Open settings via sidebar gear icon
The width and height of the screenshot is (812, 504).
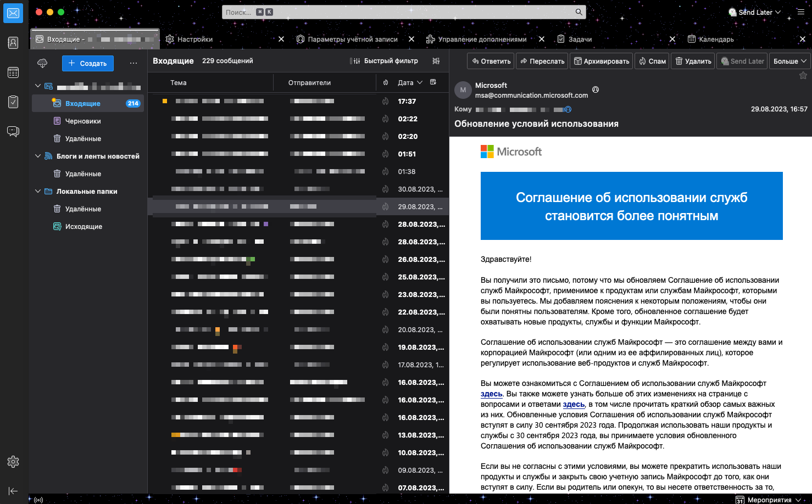click(13, 462)
